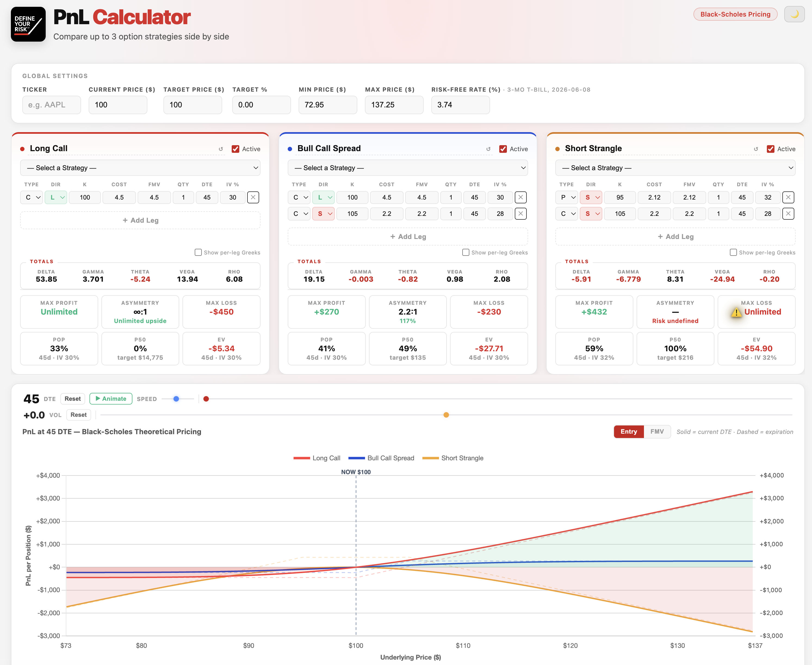Uncheck Active for Bull Call Spread

[x=503, y=149]
